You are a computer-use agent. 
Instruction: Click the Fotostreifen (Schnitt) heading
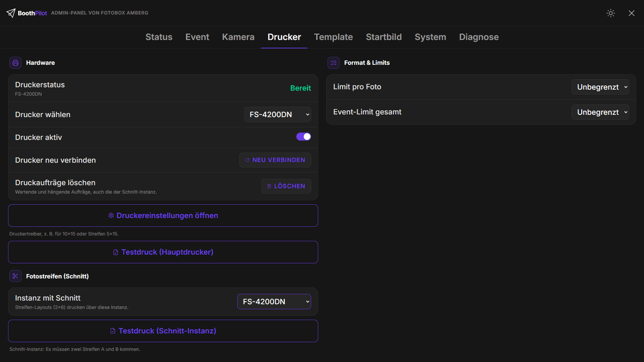pos(57,276)
